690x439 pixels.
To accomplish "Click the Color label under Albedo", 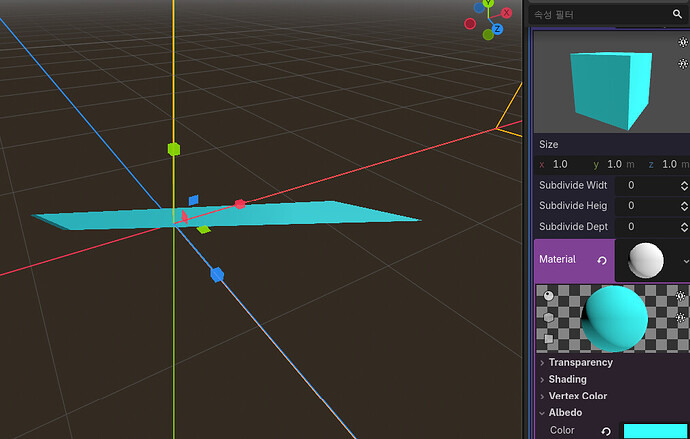I will click(562, 430).
